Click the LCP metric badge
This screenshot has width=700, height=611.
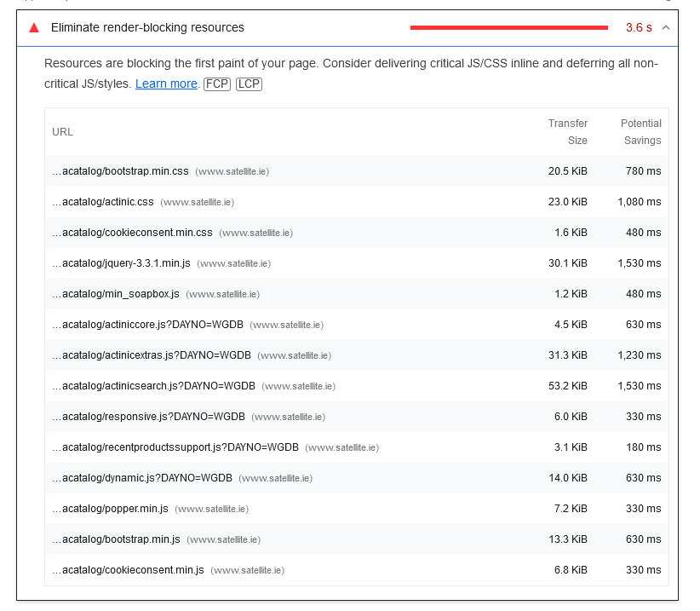[249, 84]
